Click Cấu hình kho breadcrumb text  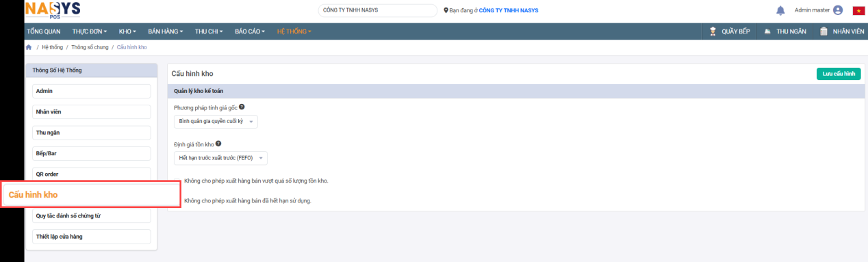click(x=131, y=47)
